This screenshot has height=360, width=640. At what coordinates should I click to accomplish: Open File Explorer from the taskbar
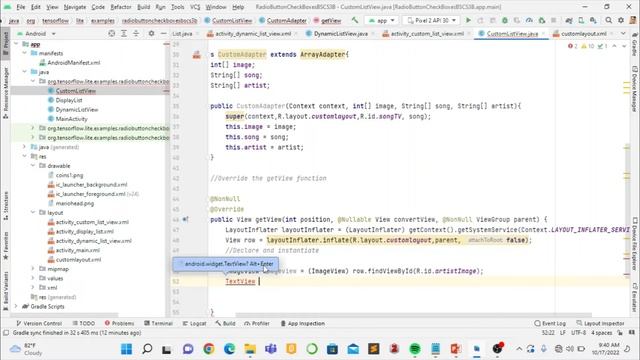tap(250, 349)
